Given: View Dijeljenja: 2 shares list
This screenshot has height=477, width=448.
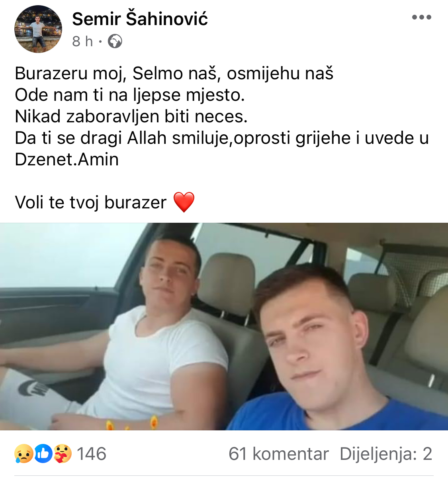Looking at the screenshot, I should (x=386, y=453).
